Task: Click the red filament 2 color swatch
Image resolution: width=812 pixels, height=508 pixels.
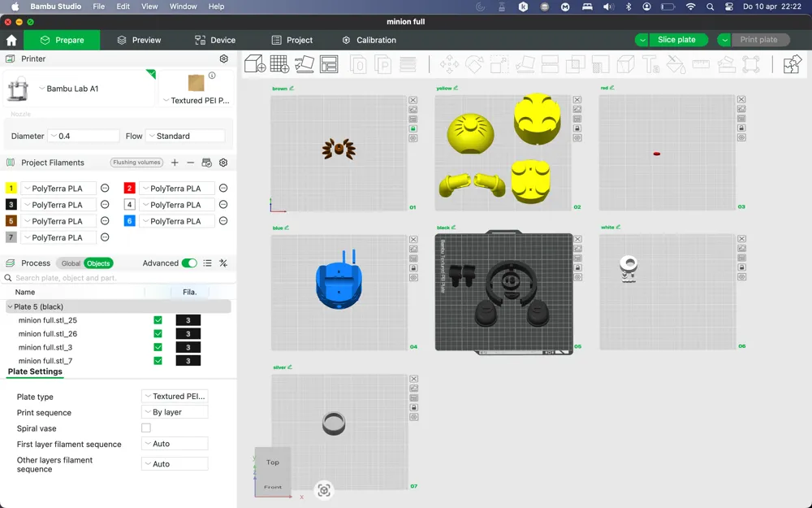Action: (x=129, y=189)
